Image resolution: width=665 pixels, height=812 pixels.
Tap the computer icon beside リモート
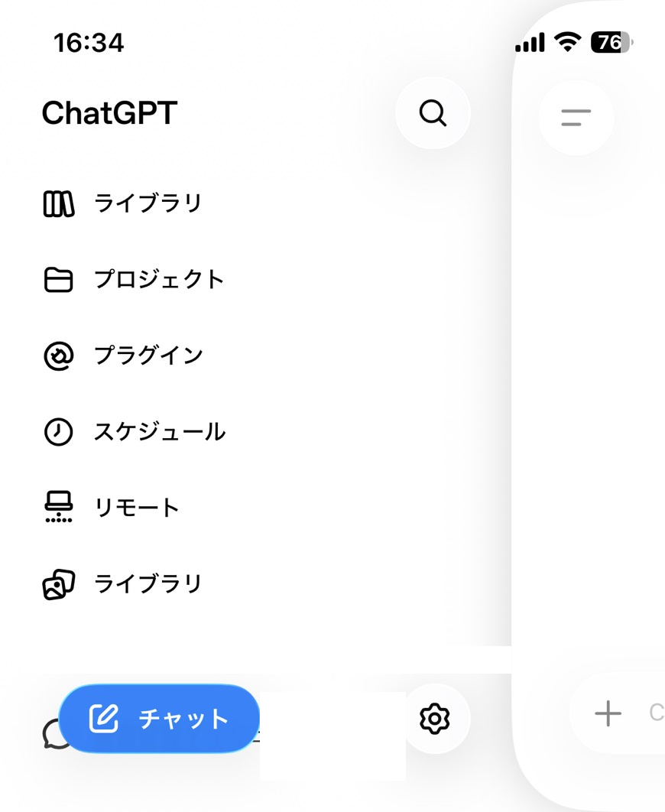coord(59,506)
